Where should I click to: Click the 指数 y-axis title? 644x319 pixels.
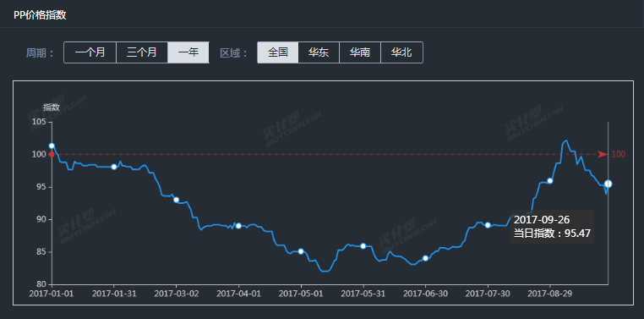tap(52, 107)
